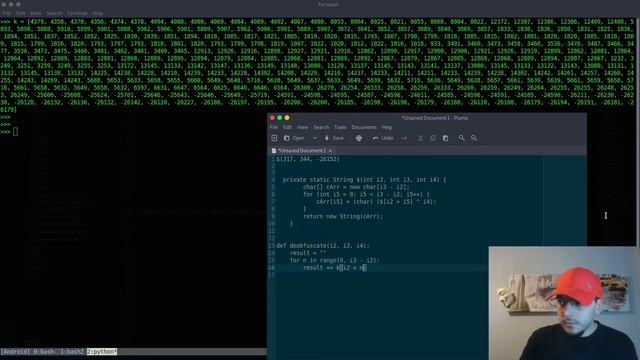Click the Redo arrow next to Undo
Screen dimensions: 640x360
click(x=404, y=138)
